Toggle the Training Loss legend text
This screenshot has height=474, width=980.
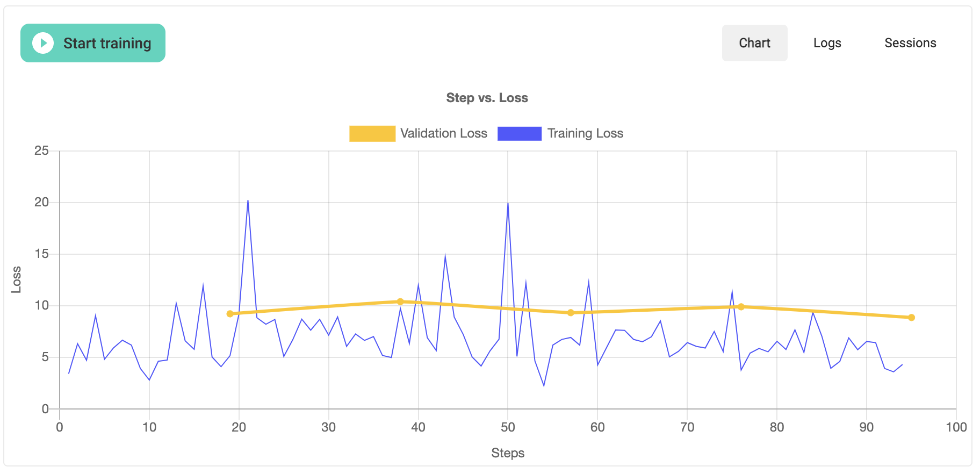click(x=585, y=134)
